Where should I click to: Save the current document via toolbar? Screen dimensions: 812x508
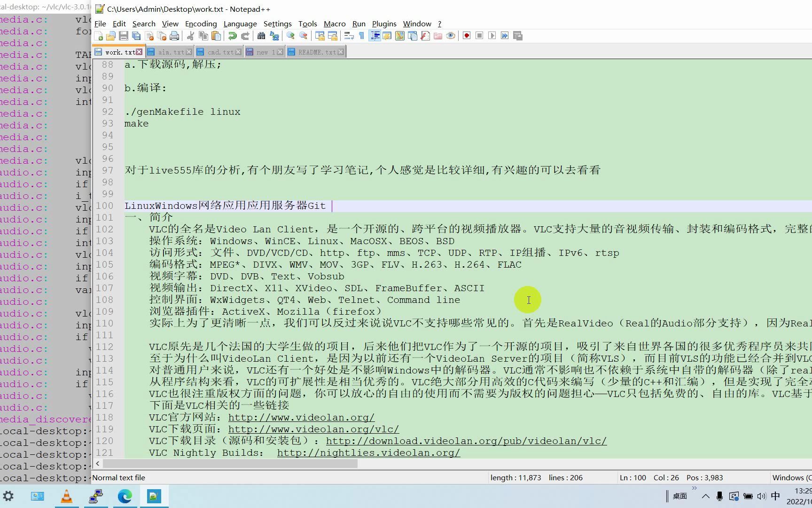pyautogui.click(x=124, y=36)
